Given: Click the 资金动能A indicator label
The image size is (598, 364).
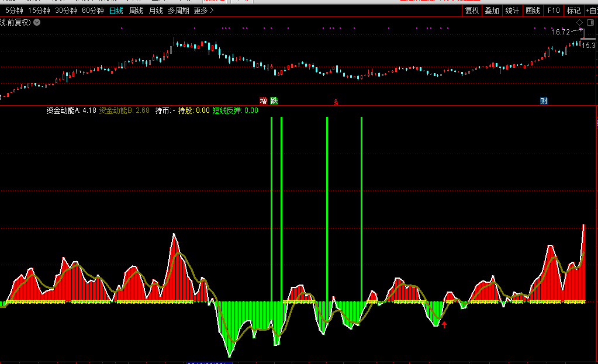Looking at the screenshot, I should tap(64, 110).
